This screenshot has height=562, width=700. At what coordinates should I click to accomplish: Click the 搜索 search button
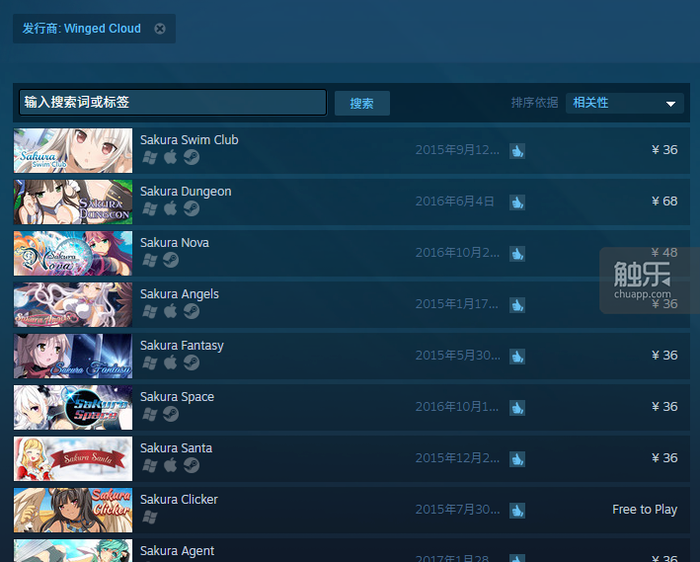362,104
